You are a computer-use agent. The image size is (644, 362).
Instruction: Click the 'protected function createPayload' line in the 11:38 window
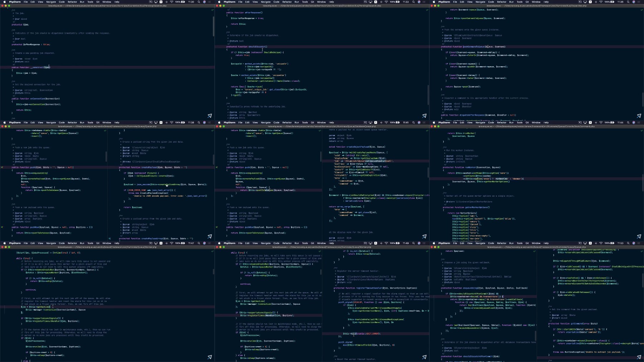pyautogui.click(x=153, y=167)
